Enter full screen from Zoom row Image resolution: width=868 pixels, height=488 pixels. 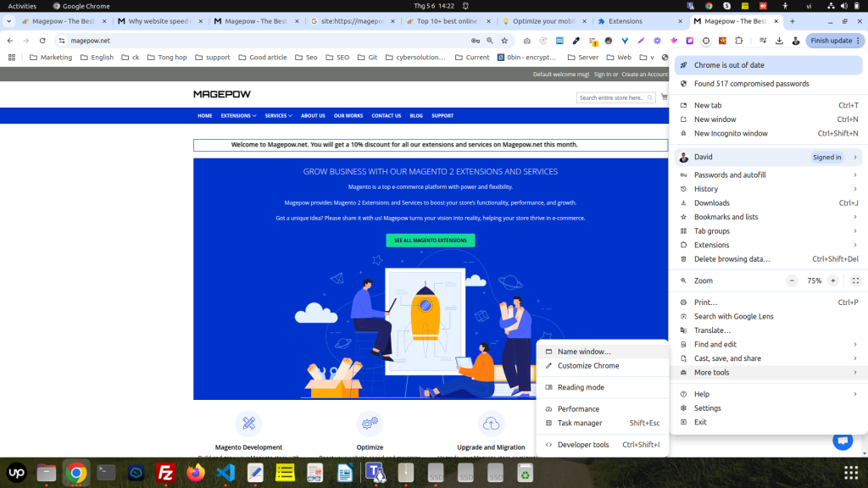[x=855, y=280]
